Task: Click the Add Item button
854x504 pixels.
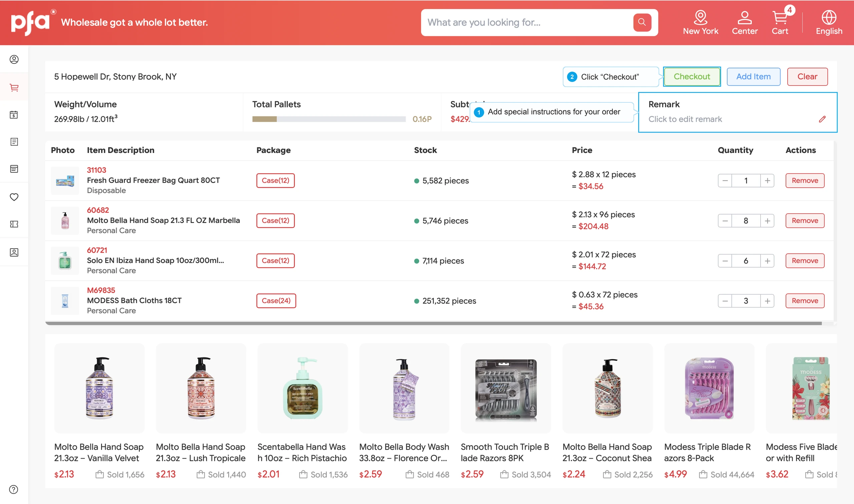Action: point(753,77)
